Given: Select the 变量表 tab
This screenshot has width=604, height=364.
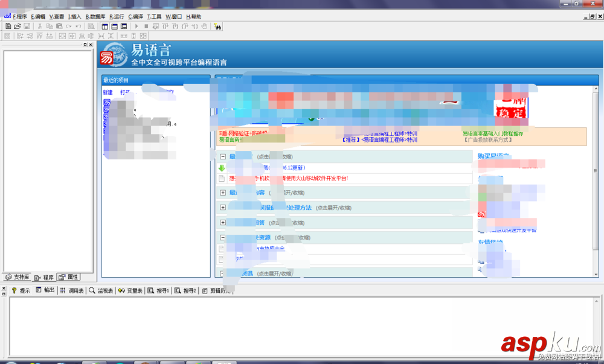Looking at the screenshot, I should (x=130, y=290).
